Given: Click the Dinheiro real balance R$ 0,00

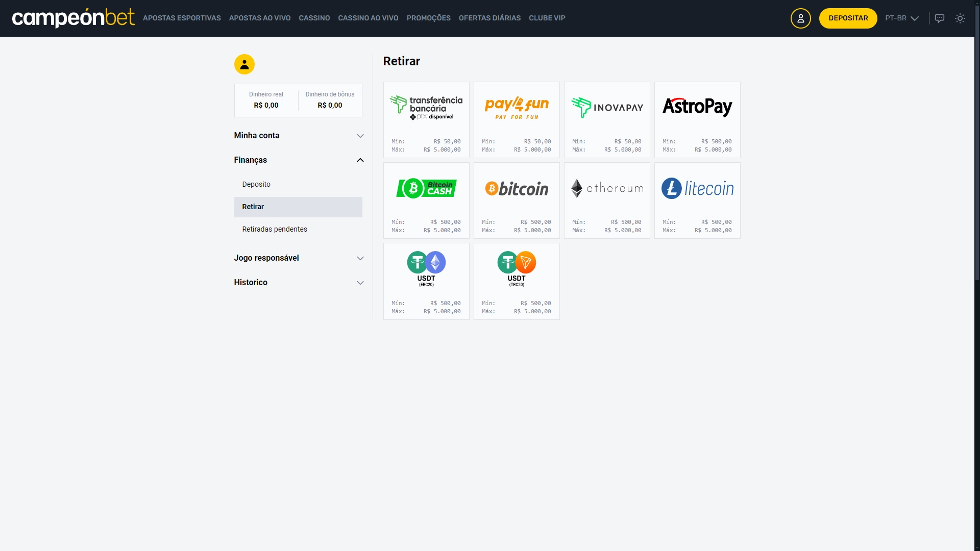Looking at the screenshot, I should (x=266, y=106).
